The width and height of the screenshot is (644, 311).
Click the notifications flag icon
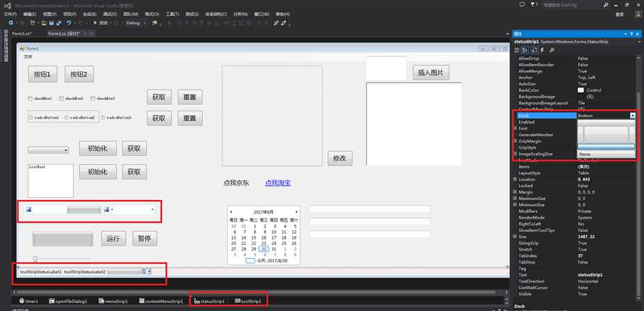click(534, 5)
